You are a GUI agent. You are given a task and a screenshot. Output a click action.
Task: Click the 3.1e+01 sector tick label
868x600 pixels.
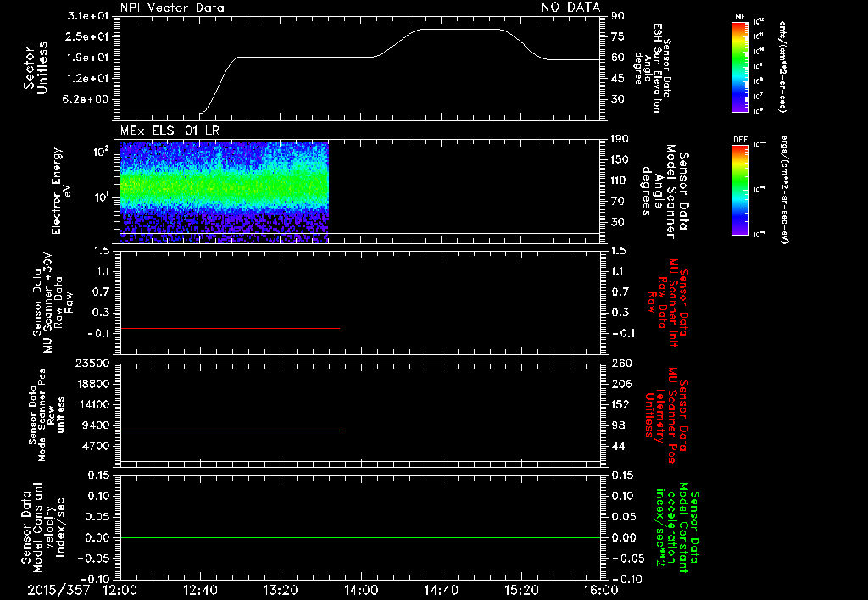(x=87, y=16)
